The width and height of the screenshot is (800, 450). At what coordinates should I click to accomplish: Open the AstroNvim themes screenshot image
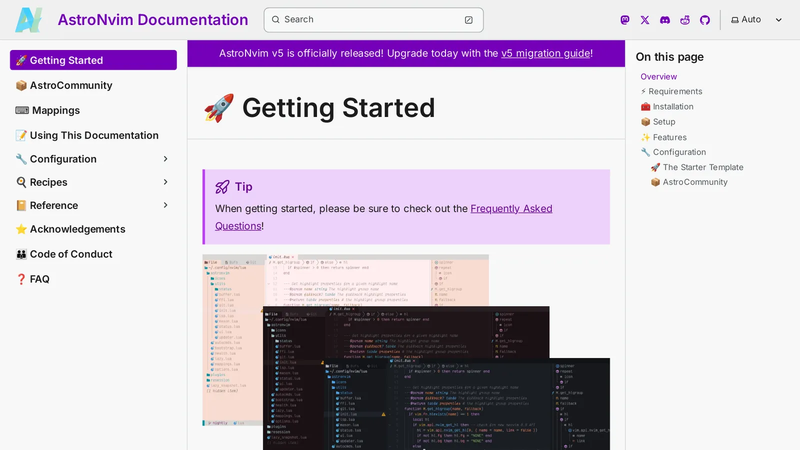(406, 352)
